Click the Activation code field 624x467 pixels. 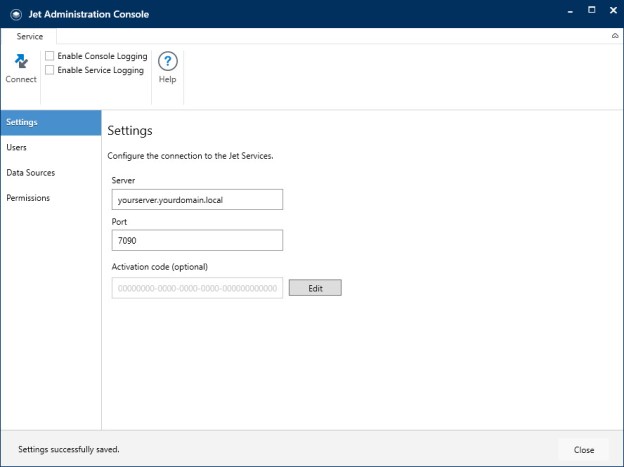[x=197, y=288]
